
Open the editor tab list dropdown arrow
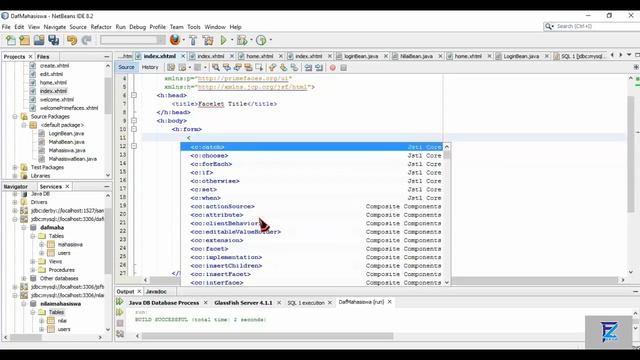click(629, 55)
